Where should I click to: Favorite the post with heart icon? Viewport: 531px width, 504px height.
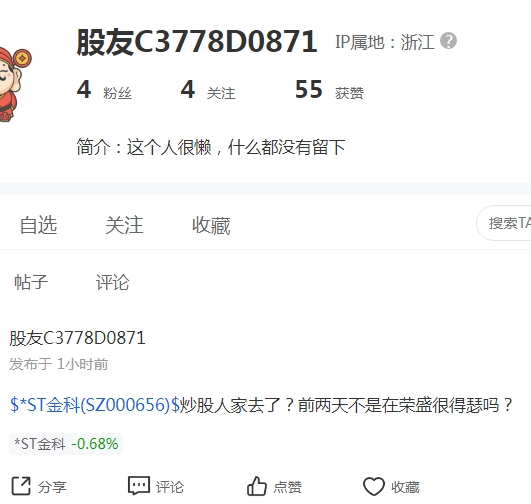[x=374, y=486]
